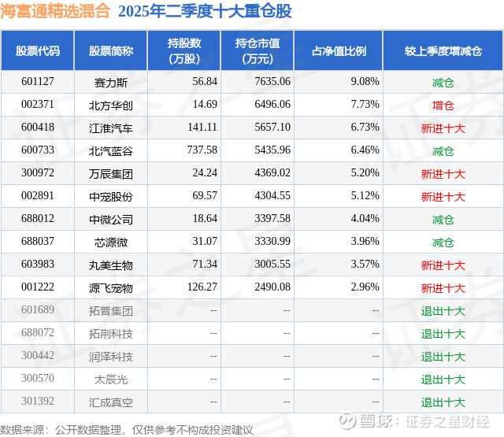Select stock name 芯源微
Image resolution: width=504 pixels, height=437 pixels.
pyautogui.click(x=111, y=243)
